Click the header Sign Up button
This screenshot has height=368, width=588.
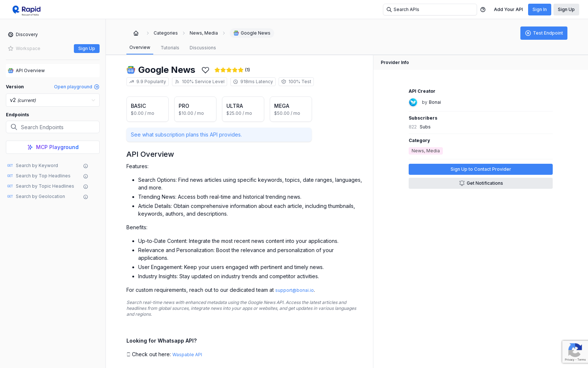(x=566, y=10)
